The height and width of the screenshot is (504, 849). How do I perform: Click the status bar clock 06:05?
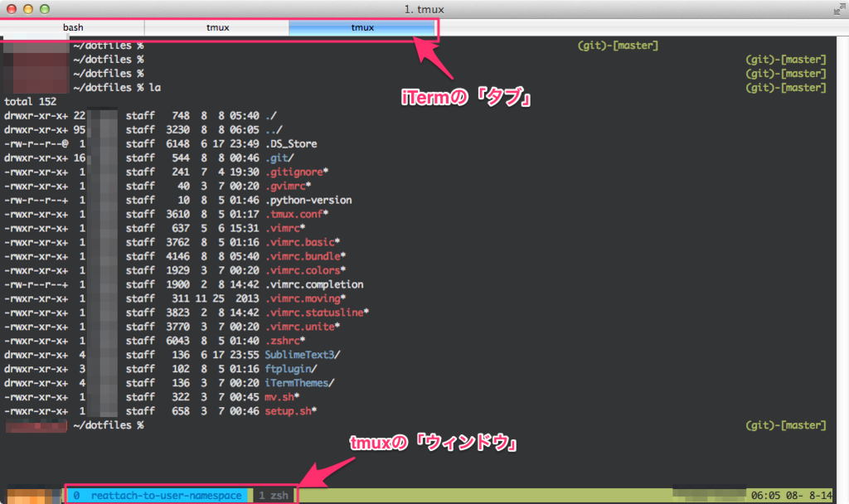coord(765,496)
